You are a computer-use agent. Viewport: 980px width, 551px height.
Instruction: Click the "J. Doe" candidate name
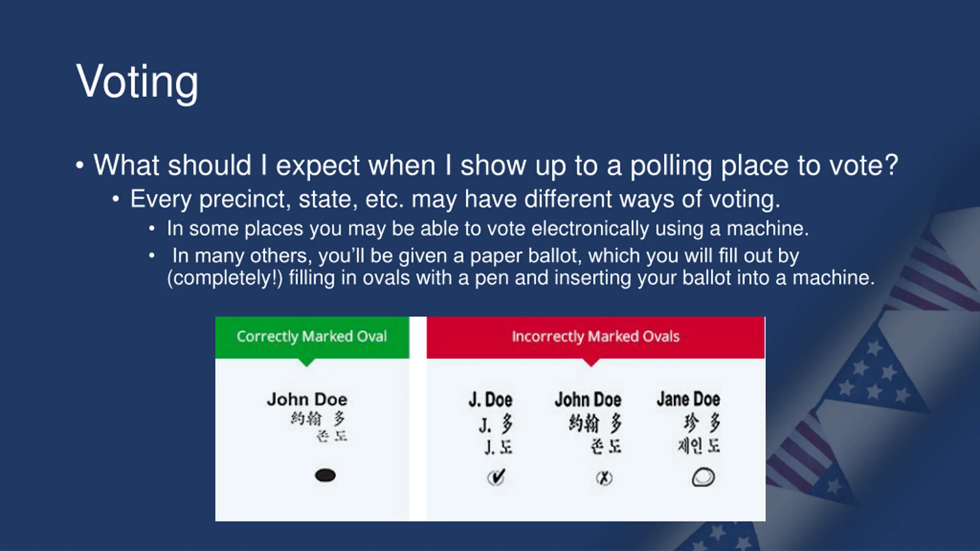click(490, 400)
